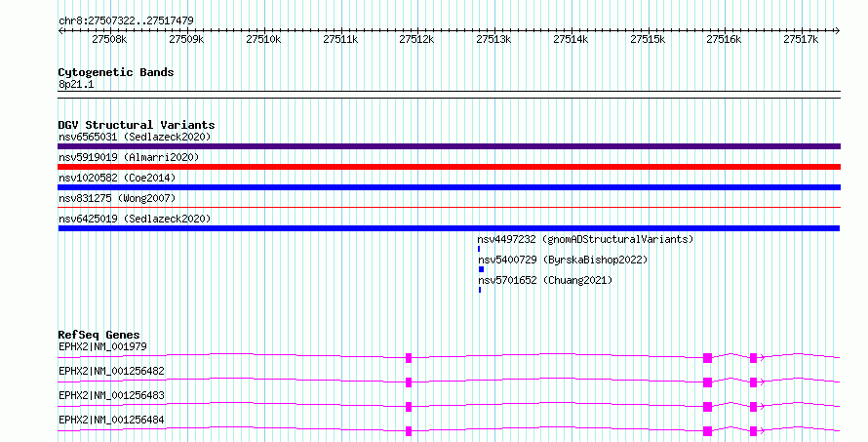The width and height of the screenshot is (868, 442).
Task: Click the dark purple nsv6565031 variant bar
Action: [x=449, y=146]
